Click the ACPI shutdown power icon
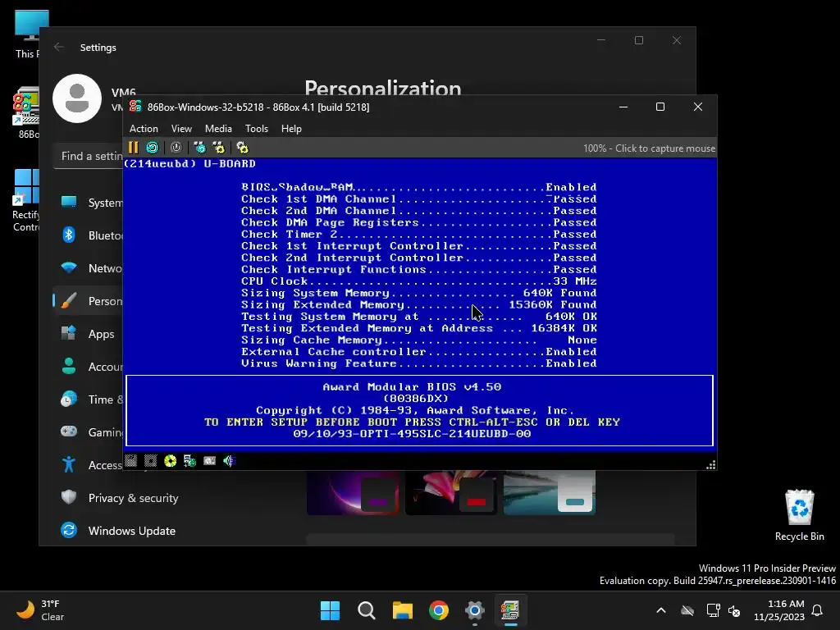Image resolution: width=840 pixels, height=630 pixels. pyautogui.click(x=176, y=148)
